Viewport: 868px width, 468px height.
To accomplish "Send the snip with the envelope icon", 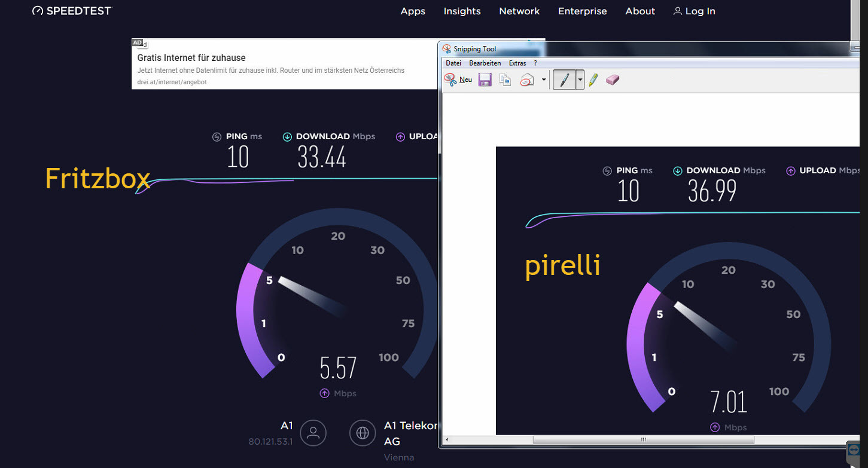I will coord(526,79).
